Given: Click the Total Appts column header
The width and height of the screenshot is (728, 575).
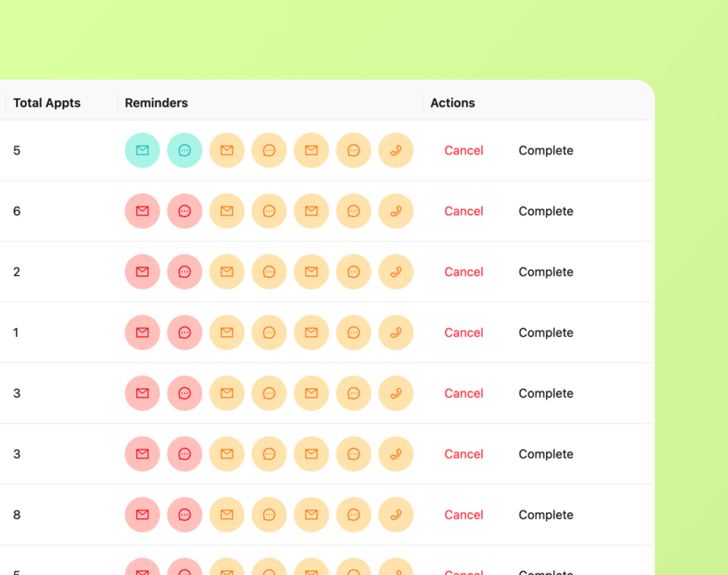Looking at the screenshot, I should point(47,103).
